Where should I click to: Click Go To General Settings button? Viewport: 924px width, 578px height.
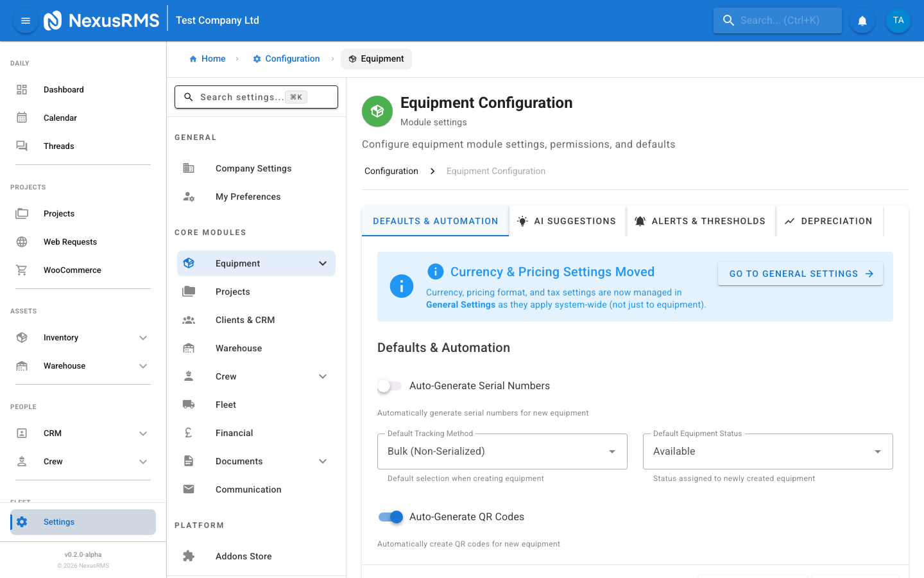tap(800, 274)
